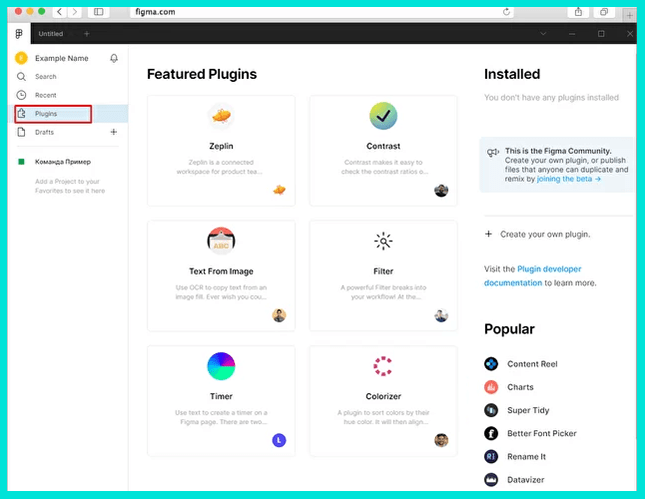Click the Contrast author avatar
This screenshot has width=645, height=499.
pos(441,190)
